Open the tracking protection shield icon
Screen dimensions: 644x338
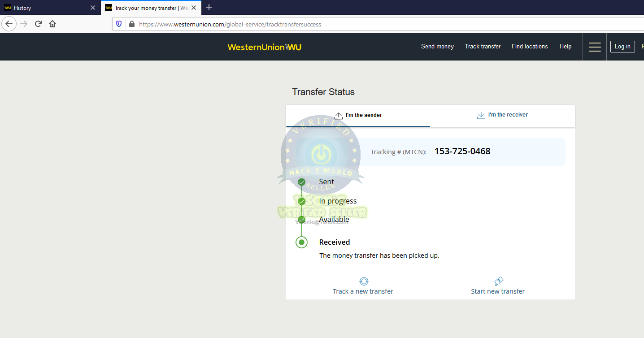pos(119,24)
